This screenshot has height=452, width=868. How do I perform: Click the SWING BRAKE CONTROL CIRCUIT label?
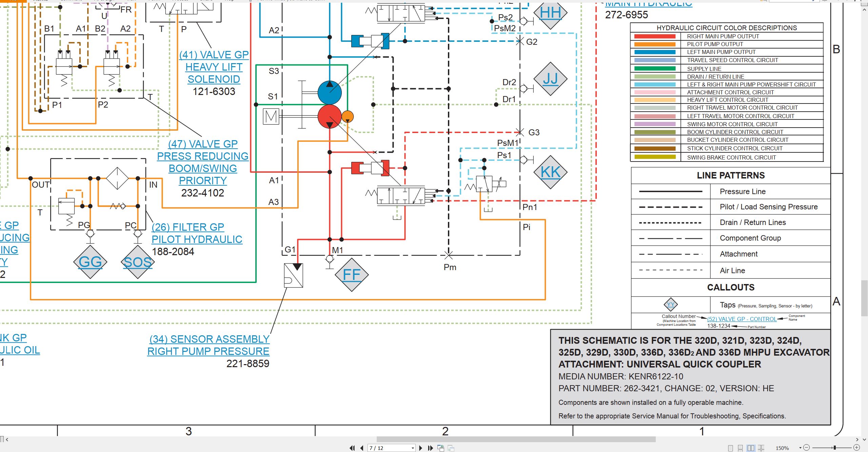(731, 157)
